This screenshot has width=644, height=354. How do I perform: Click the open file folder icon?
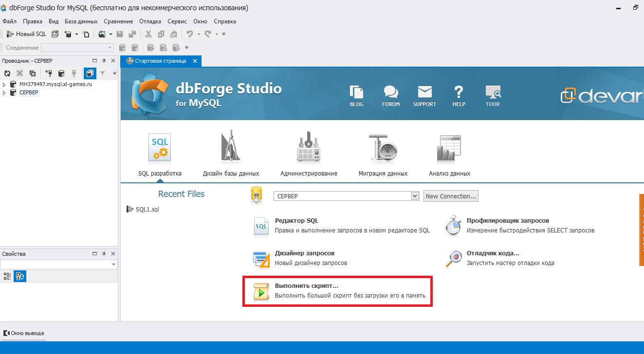click(102, 34)
